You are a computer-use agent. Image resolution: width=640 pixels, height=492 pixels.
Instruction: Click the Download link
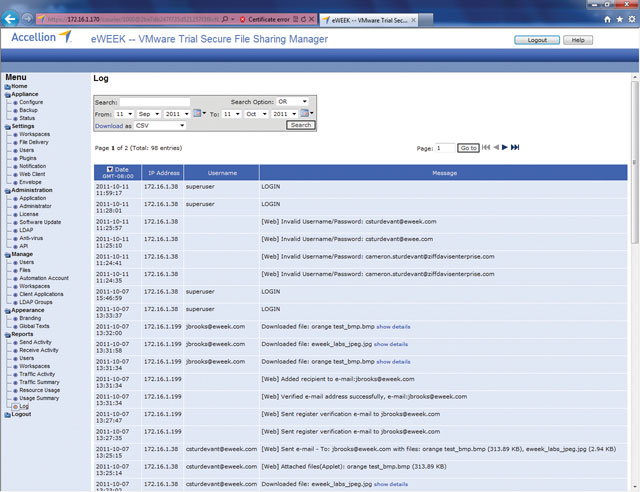(109, 126)
